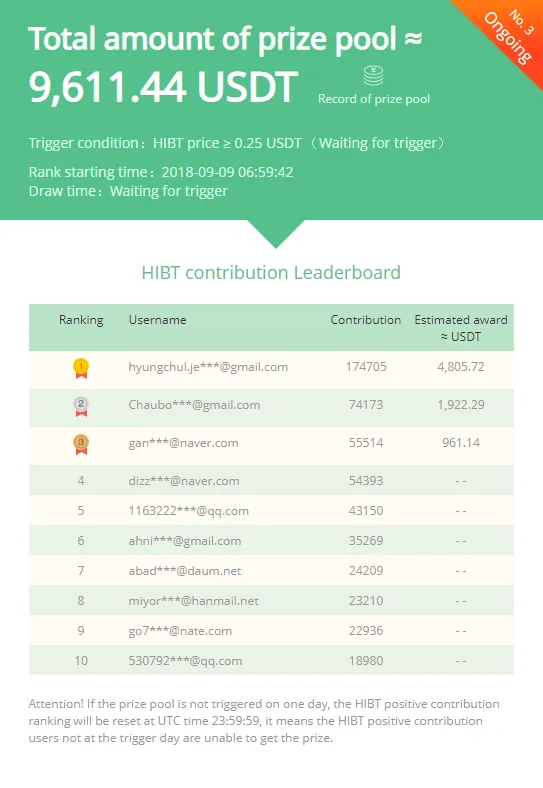Click username gan***@naver.com

tap(184, 443)
